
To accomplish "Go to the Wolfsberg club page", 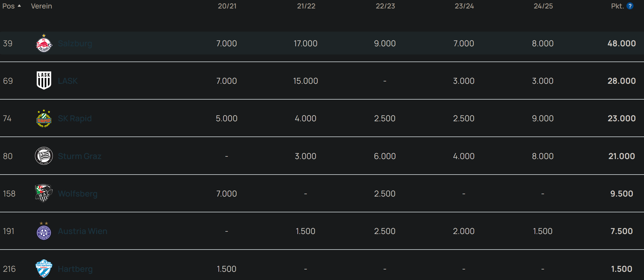I will click(78, 194).
